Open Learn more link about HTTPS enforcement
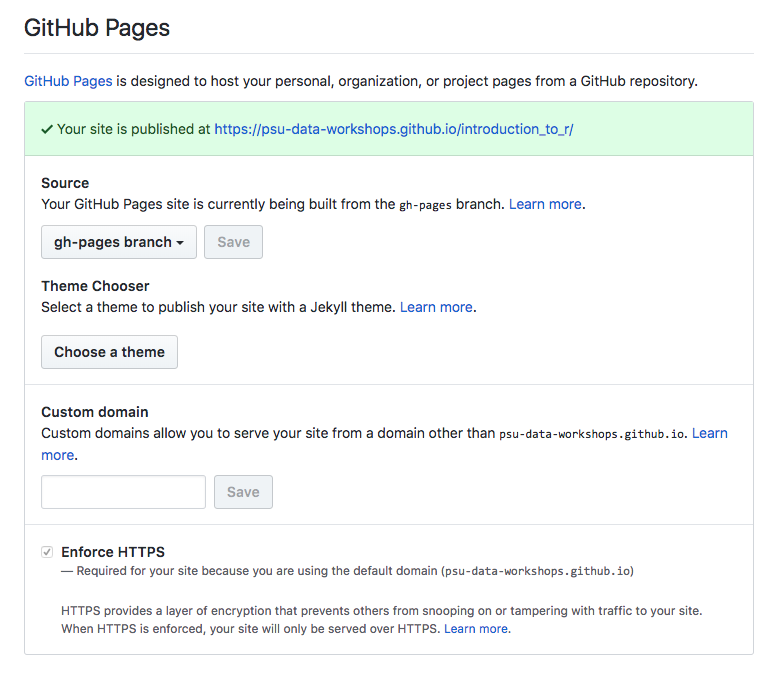The width and height of the screenshot is (772, 683). coord(476,629)
